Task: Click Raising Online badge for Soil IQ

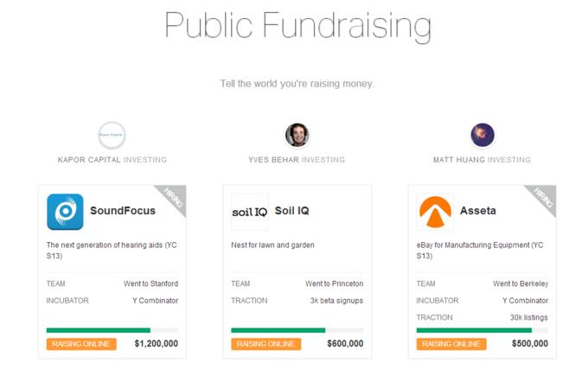Action: click(265, 344)
